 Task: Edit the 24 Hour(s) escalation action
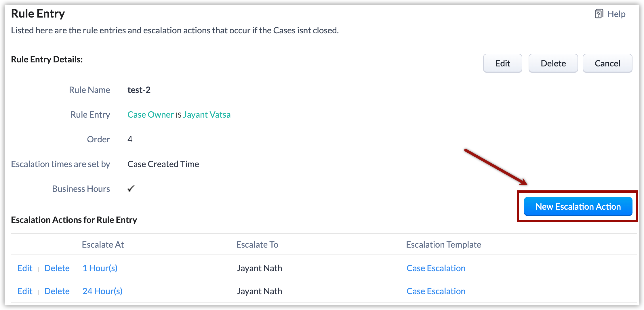click(x=25, y=291)
